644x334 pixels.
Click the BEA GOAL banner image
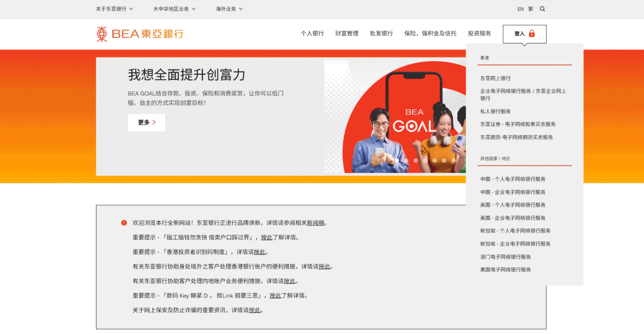coord(395,117)
